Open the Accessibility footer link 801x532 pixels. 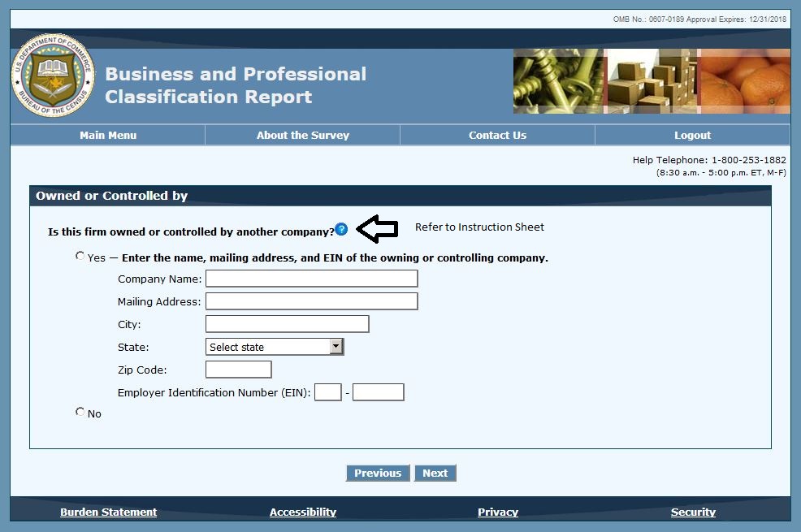pyautogui.click(x=303, y=512)
